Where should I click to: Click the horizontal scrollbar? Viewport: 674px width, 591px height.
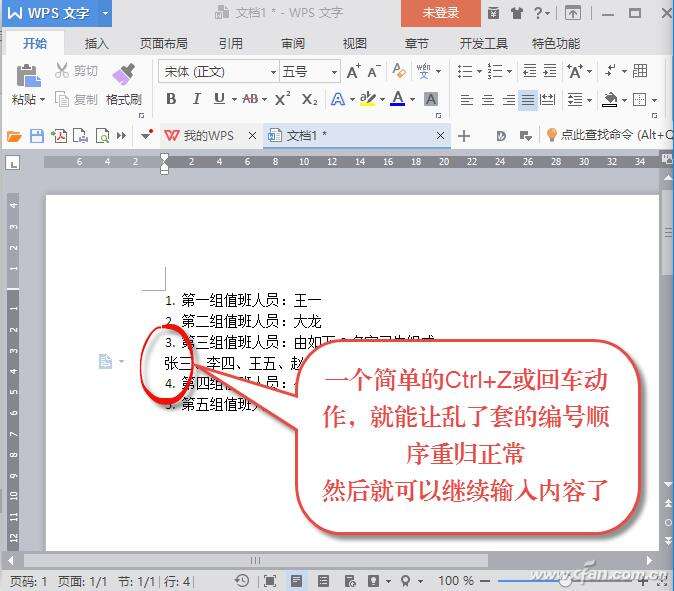[256, 560]
